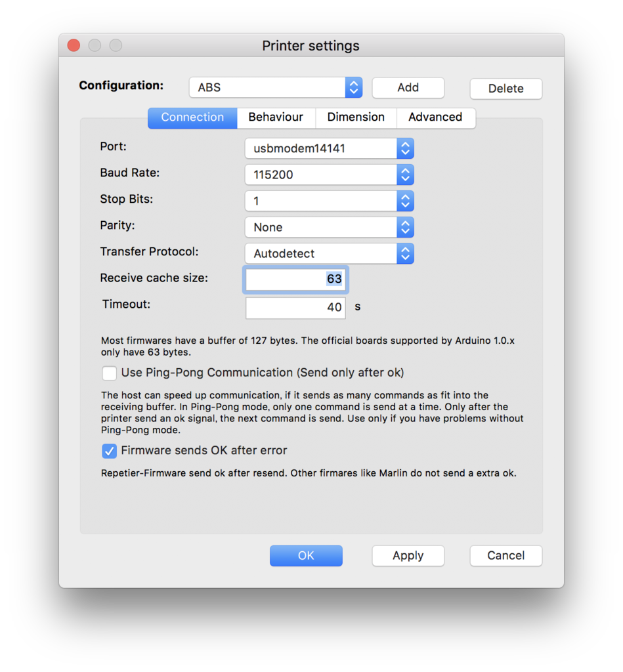Screen dimensions: 623x672
Task: Open the Baud Rate dropdown showing 115200
Action: pos(330,175)
